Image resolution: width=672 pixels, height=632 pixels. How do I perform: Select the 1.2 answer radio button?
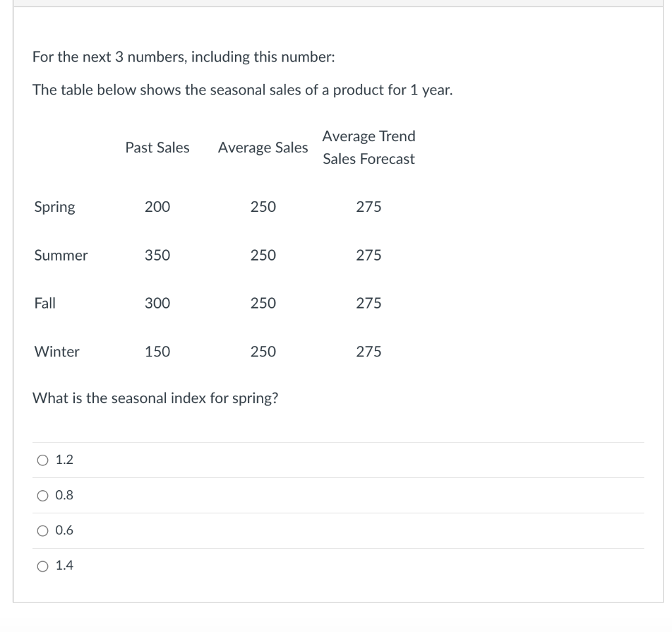point(43,460)
